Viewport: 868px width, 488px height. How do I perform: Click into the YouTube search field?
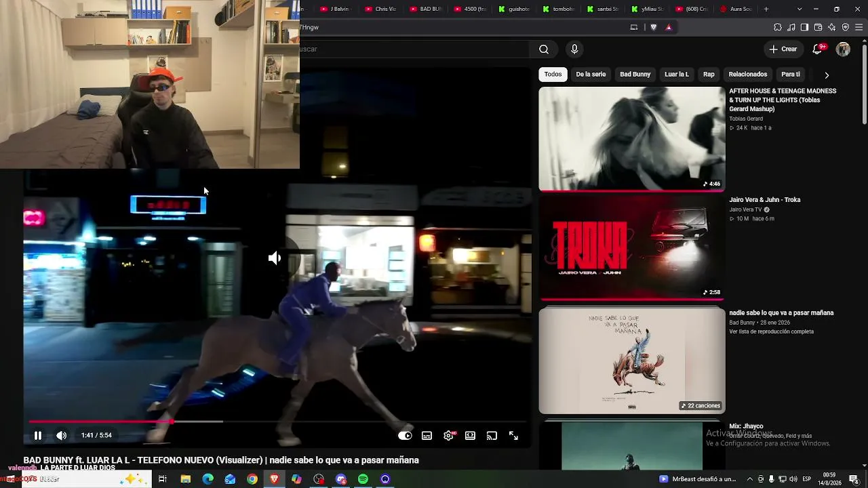pos(414,49)
